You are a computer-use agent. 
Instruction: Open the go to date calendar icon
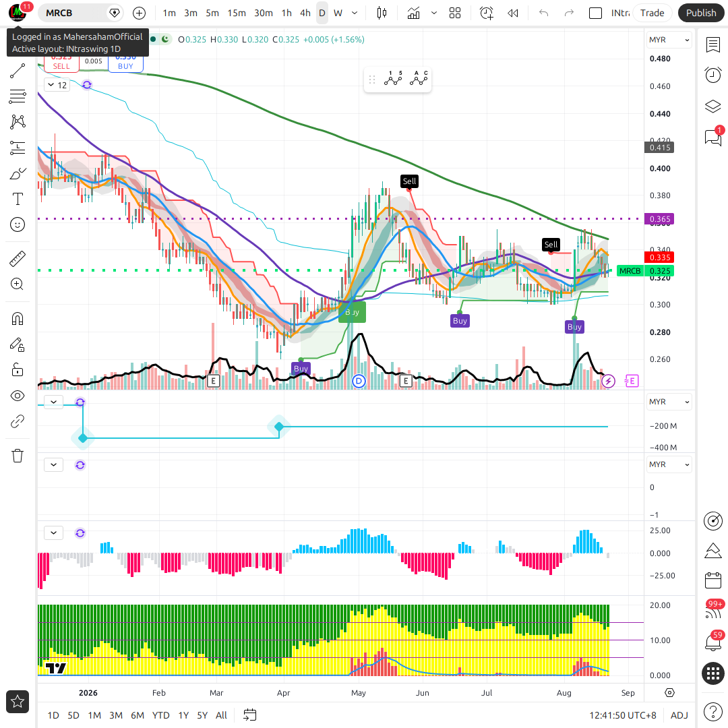[x=250, y=715]
